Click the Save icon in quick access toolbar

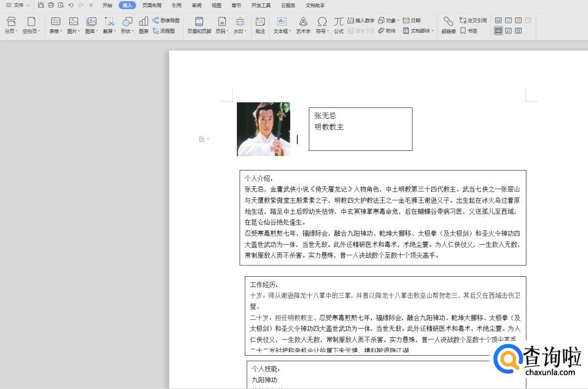41,5
